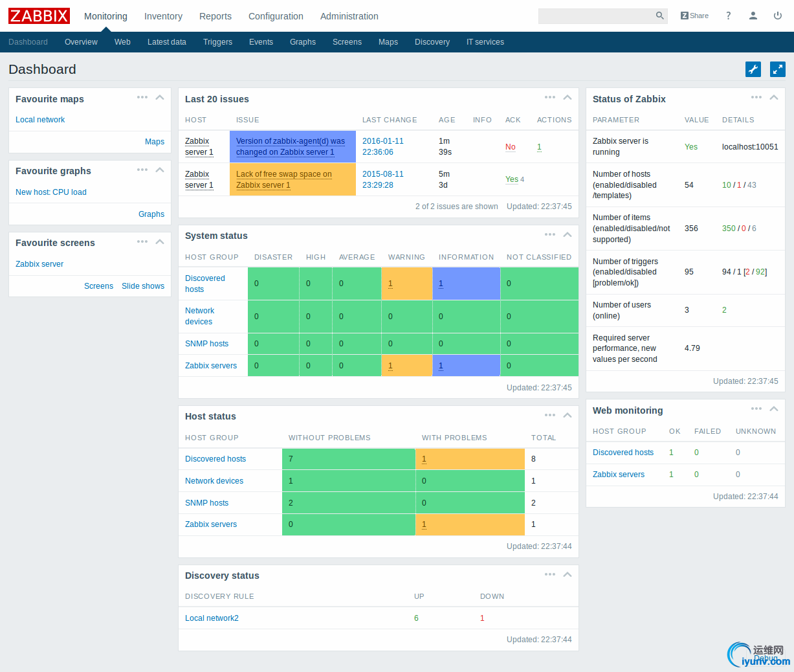Screen dimensions: 794x672
Task: Collapse the System status widget
Action: pyautogui.click(x=568, y=234)
